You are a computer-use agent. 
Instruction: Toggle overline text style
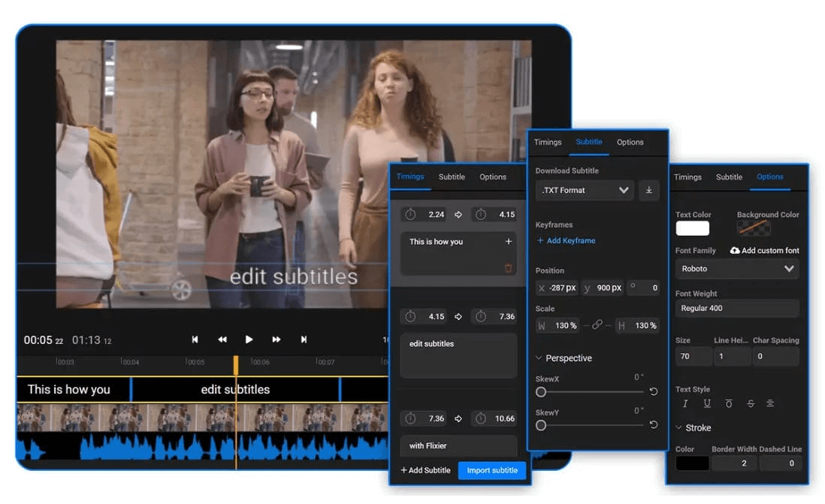tap(729, 403)
